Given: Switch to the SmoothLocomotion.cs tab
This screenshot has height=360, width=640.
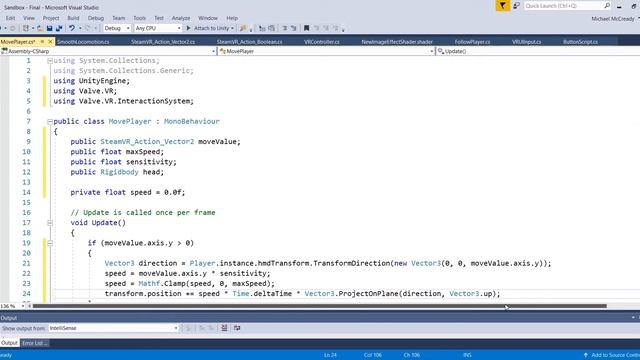Looking at the screenshot, I should 83,42.
